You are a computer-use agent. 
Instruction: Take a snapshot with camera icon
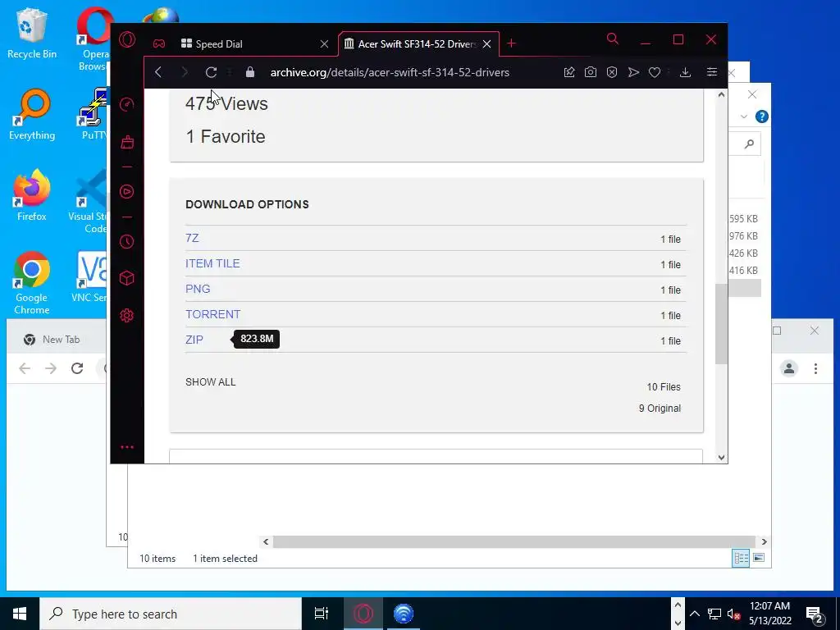591,72
